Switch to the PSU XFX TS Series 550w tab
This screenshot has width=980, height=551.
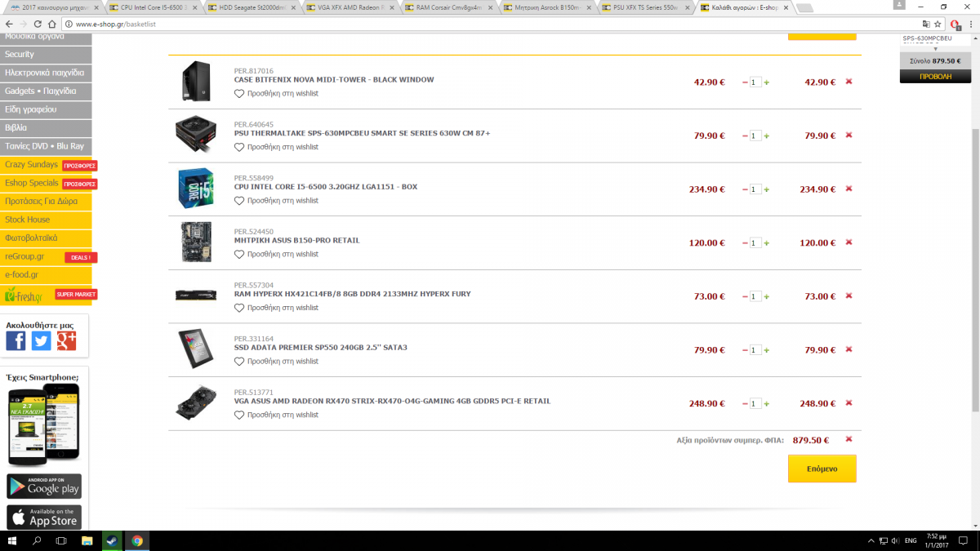(645, 7)
